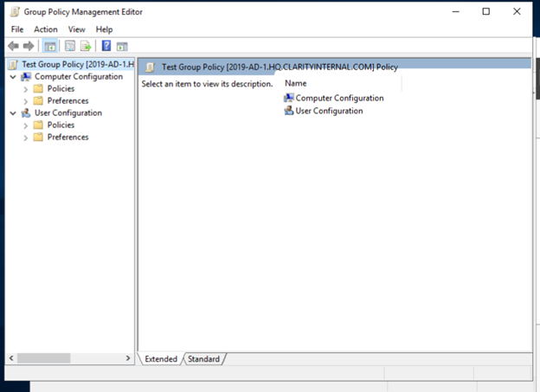Select Computer Configuration label in the tree

[79, 76]
